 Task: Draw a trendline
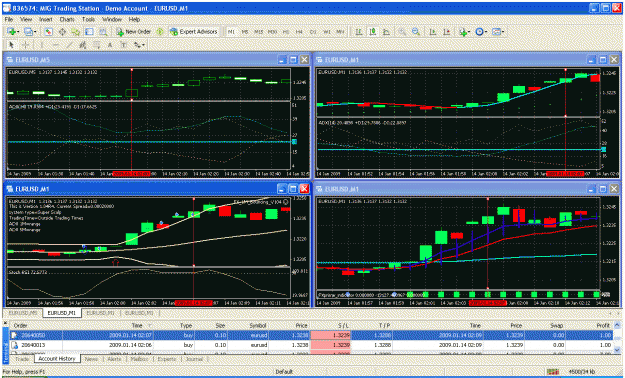click(69, 45)
